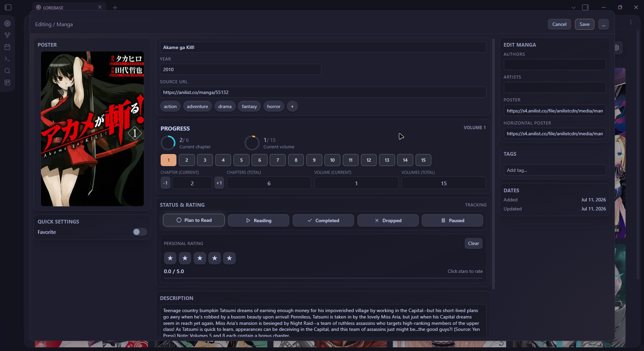Select volume 13 button
The width and height of the screenshot is (644, 351).
coord(387,160)
